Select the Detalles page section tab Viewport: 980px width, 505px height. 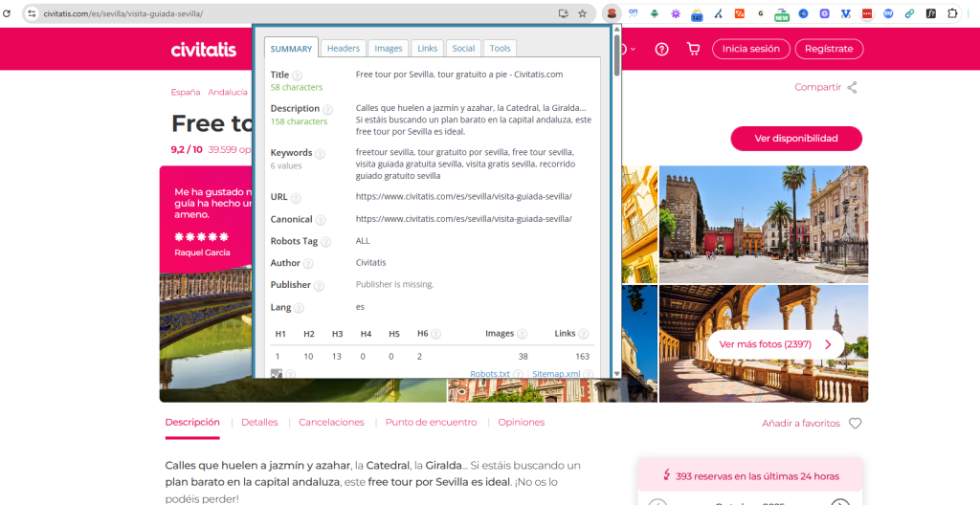tap(259, 422)
